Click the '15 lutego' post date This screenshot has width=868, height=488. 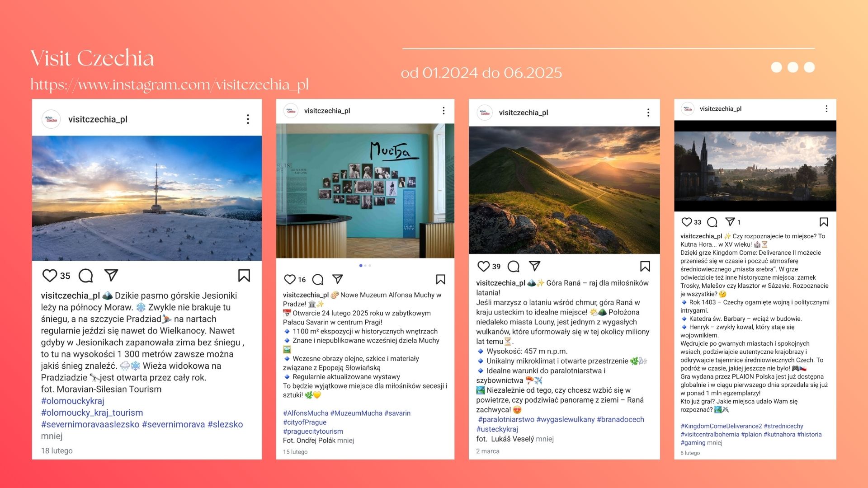tap(295, 452)
